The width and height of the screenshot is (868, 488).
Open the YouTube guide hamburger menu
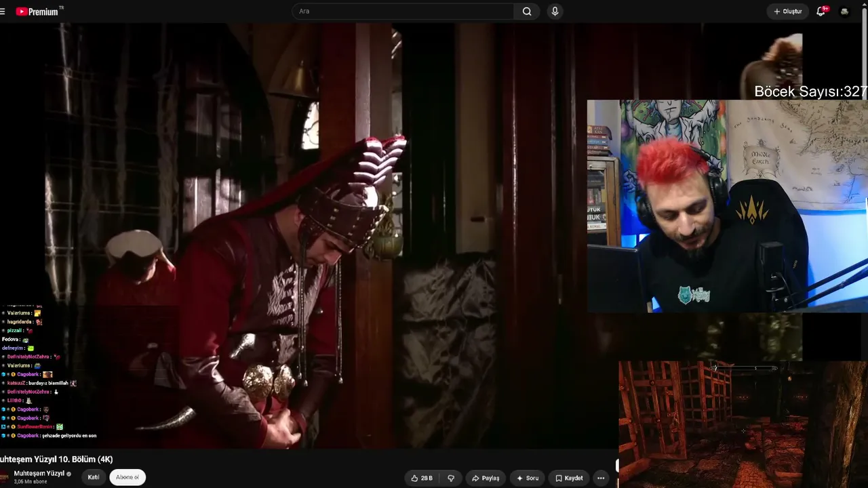click(x=2, y=12)
